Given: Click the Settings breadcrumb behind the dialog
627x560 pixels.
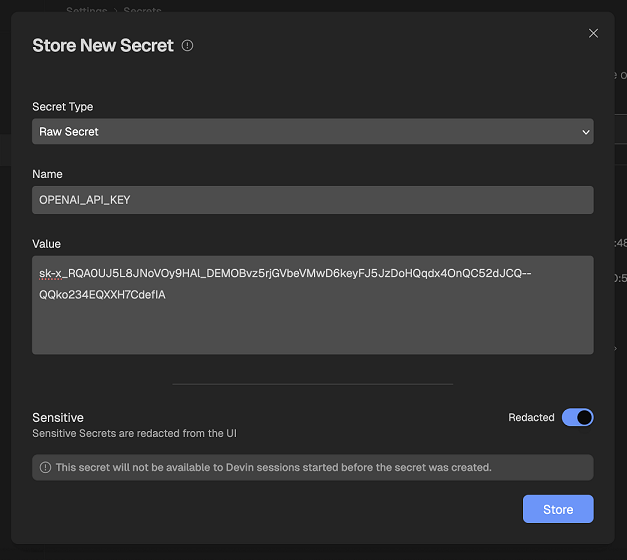Looking at the screenshot, I should 87,10.
